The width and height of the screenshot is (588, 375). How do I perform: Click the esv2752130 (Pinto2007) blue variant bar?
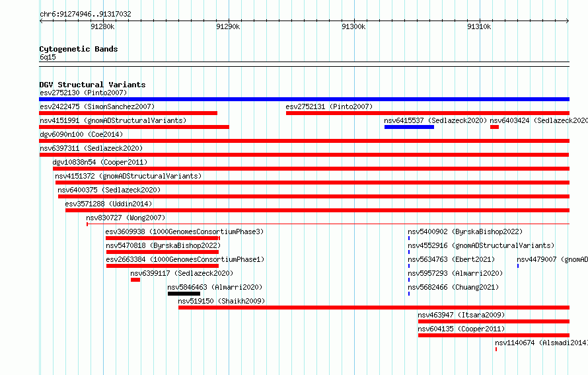(x=304, y=99)
